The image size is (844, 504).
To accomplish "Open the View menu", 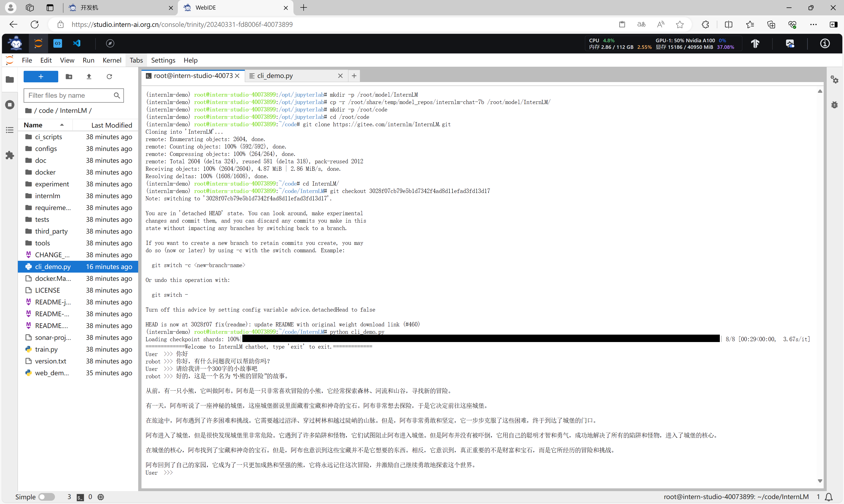I will point(67,60).
